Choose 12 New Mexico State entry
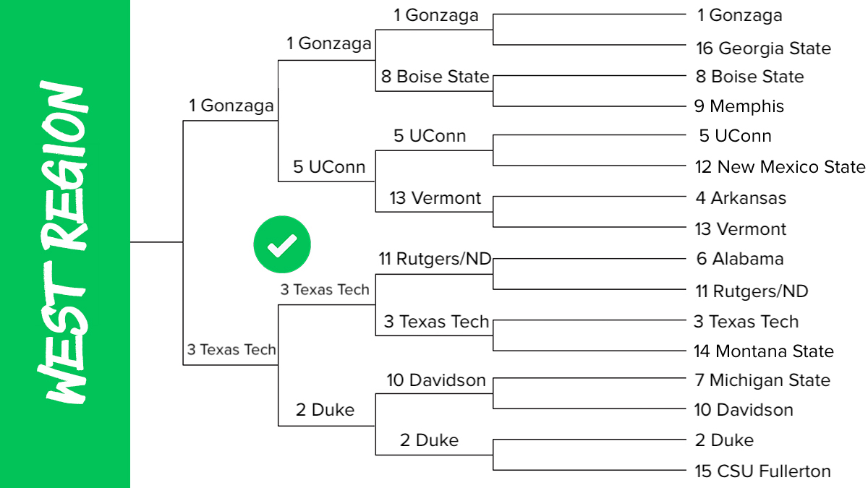 (780, 167)
